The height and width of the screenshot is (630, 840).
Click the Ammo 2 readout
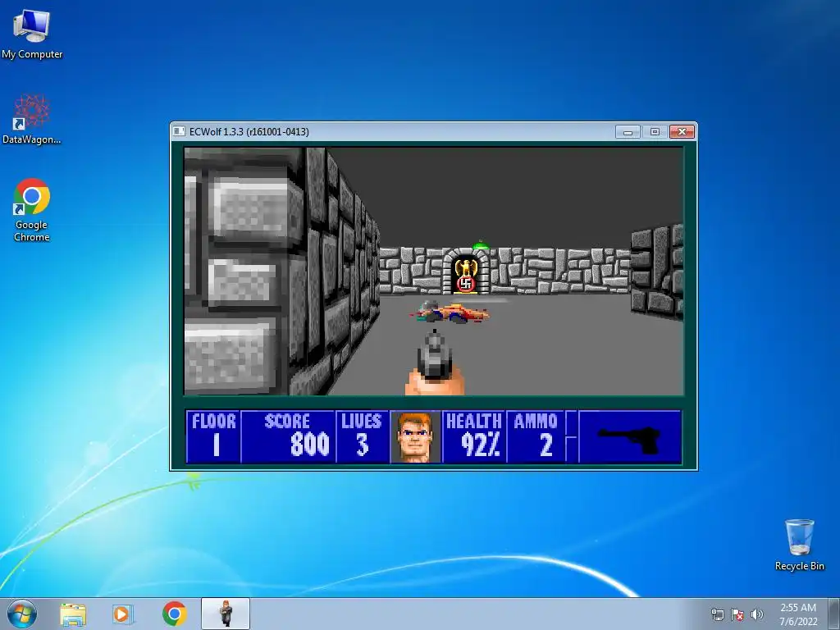click(536, 436)
